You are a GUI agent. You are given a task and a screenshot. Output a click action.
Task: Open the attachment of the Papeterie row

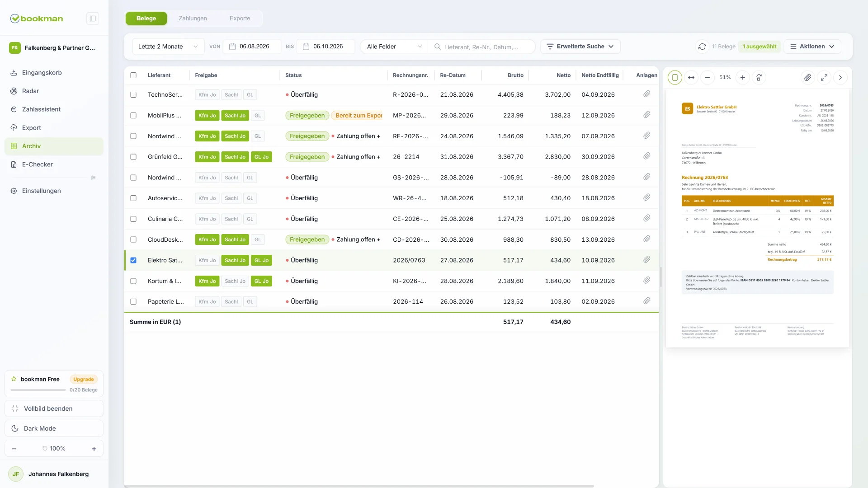[x=647, y=301]
